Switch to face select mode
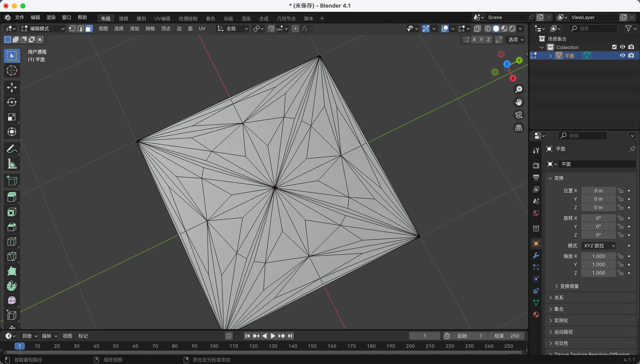 89,29
